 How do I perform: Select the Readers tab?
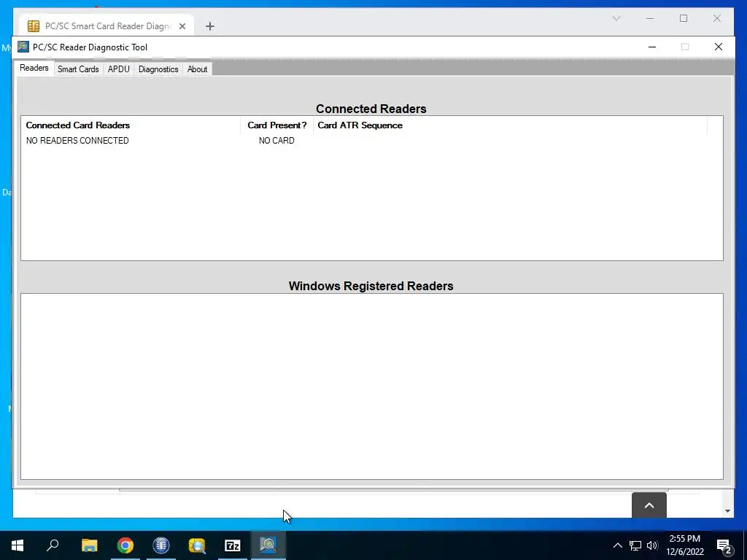click(34, 68)
